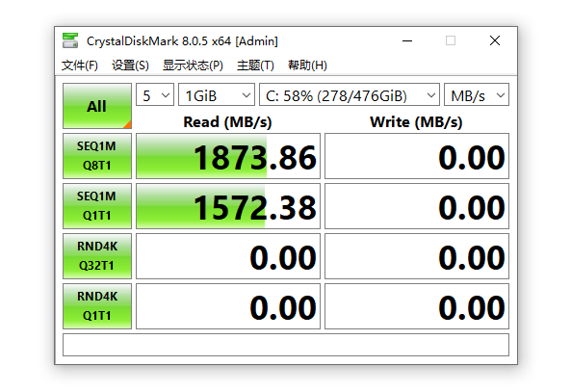Start the SEQ1M Q1T1 test
Image resolution: width=571 pixels, height=392 pixels.
click(x=97, y=206)
